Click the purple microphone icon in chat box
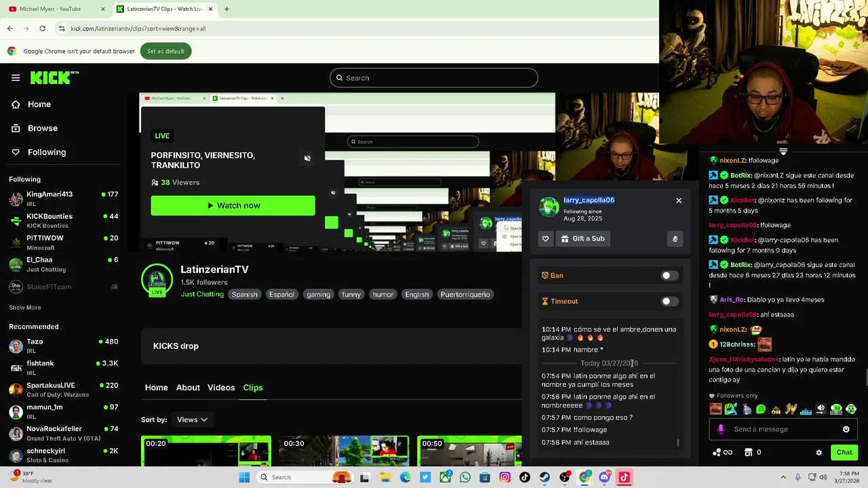 point(721,429)
